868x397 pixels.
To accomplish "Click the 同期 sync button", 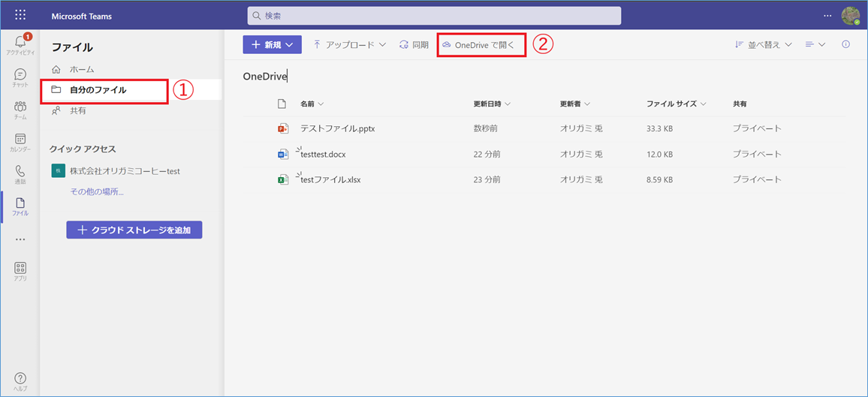I will 414,45.
